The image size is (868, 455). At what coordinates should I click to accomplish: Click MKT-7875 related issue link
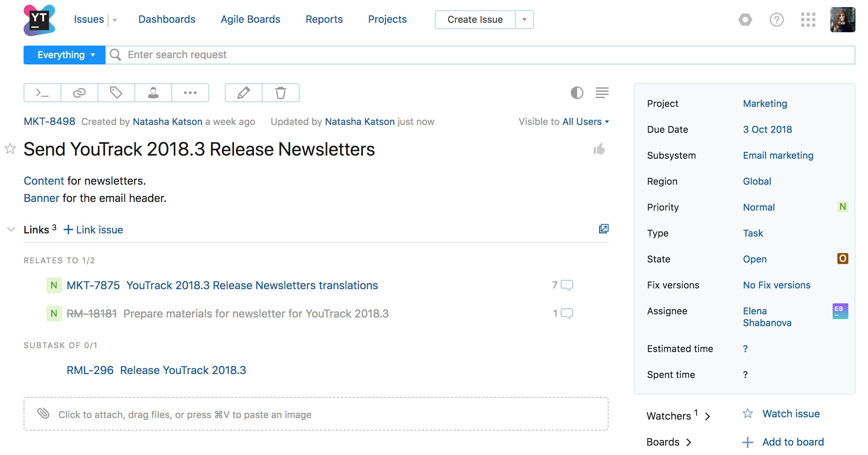point(91,284)
